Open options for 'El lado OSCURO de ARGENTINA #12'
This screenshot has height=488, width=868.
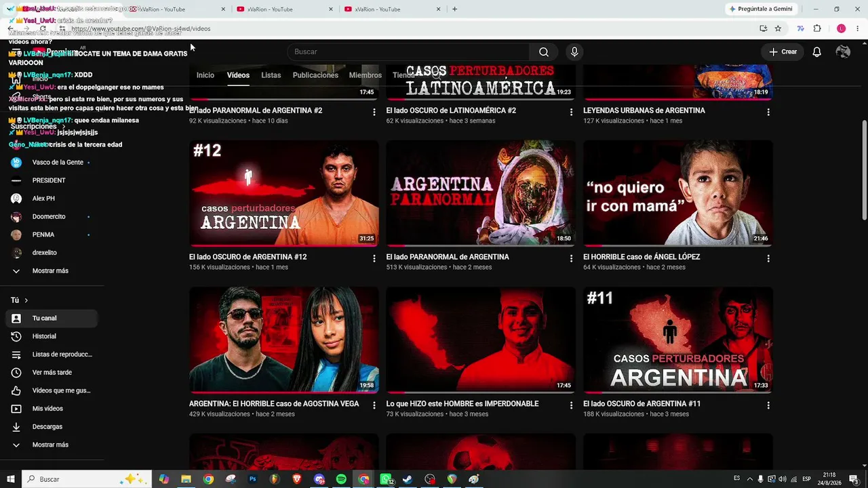tap(374, 258)
